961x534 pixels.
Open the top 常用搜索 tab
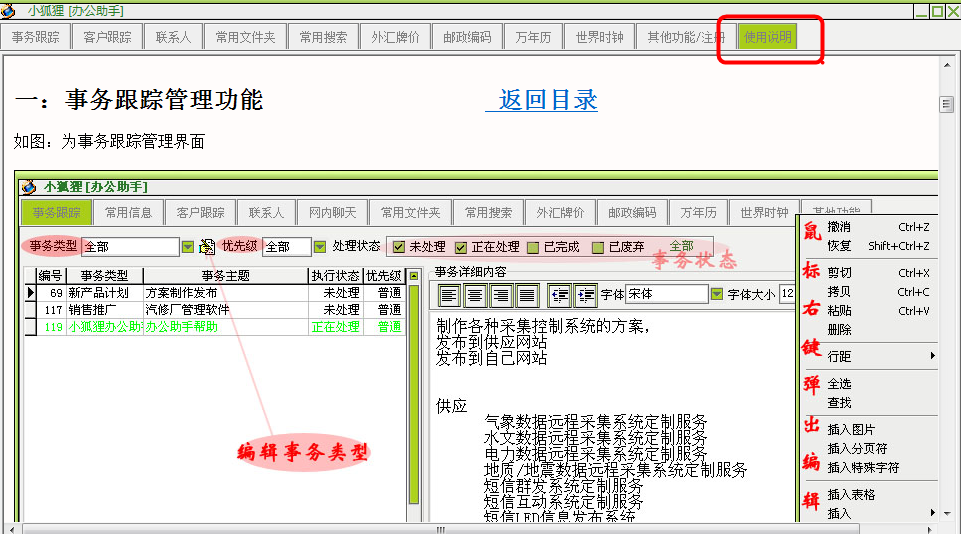click(x=323, y=37)
